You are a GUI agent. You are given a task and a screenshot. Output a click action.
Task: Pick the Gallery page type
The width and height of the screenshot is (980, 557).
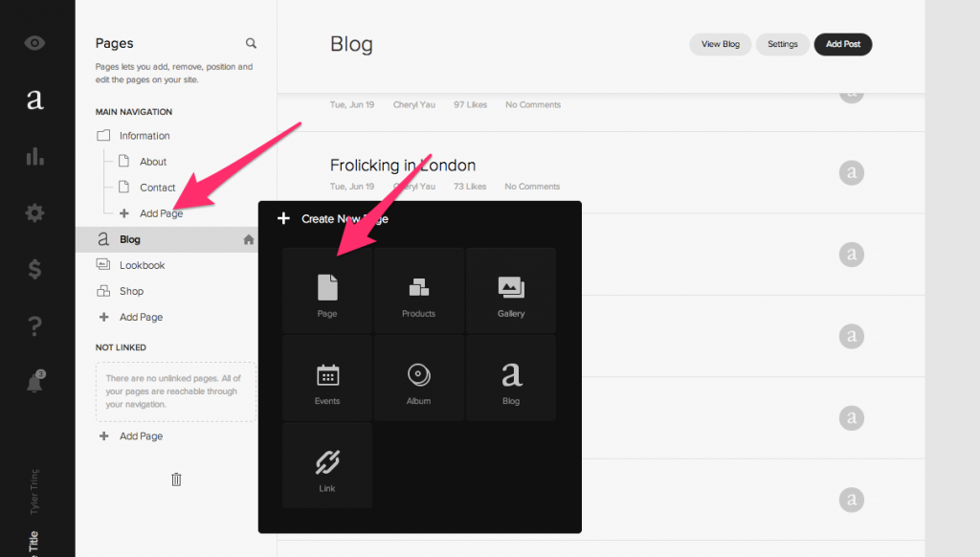click(510, 290)
